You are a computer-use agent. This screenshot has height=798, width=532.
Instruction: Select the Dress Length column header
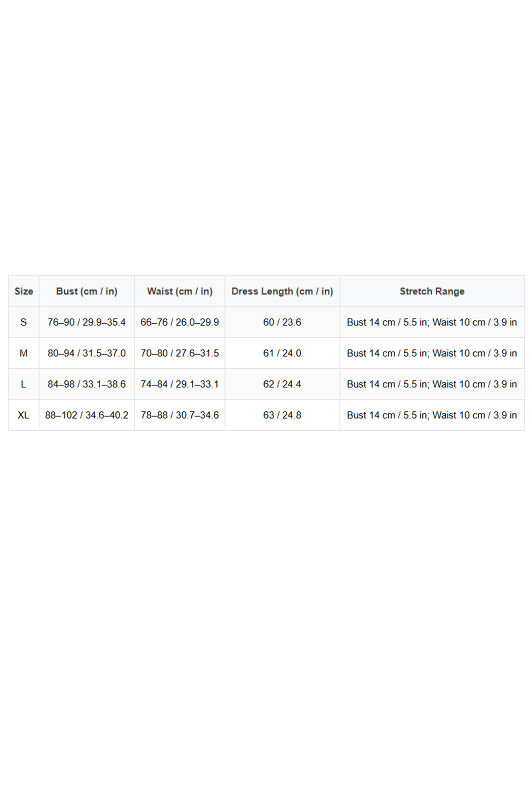click(x=282, y=291)
